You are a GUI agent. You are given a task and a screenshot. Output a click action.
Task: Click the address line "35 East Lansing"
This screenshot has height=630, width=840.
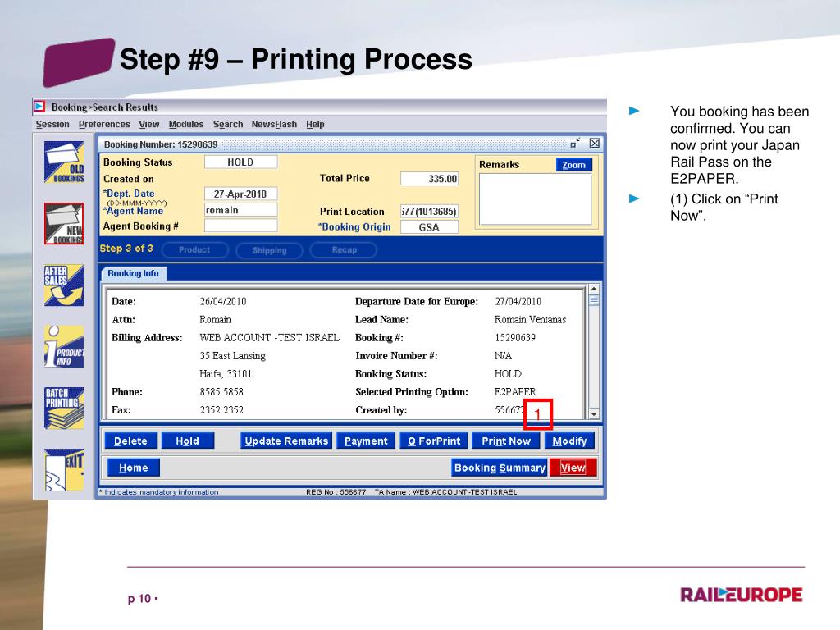pos(232,356)
